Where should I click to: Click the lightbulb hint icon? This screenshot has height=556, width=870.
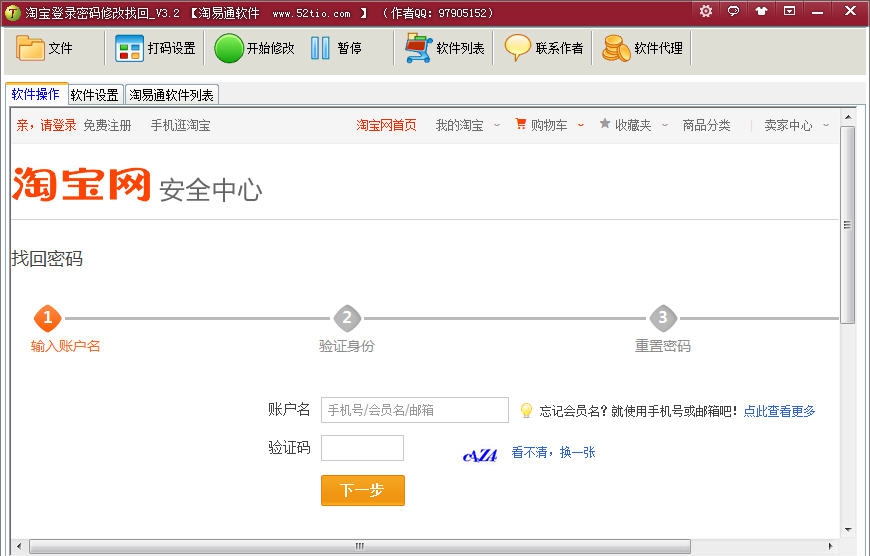526,410
